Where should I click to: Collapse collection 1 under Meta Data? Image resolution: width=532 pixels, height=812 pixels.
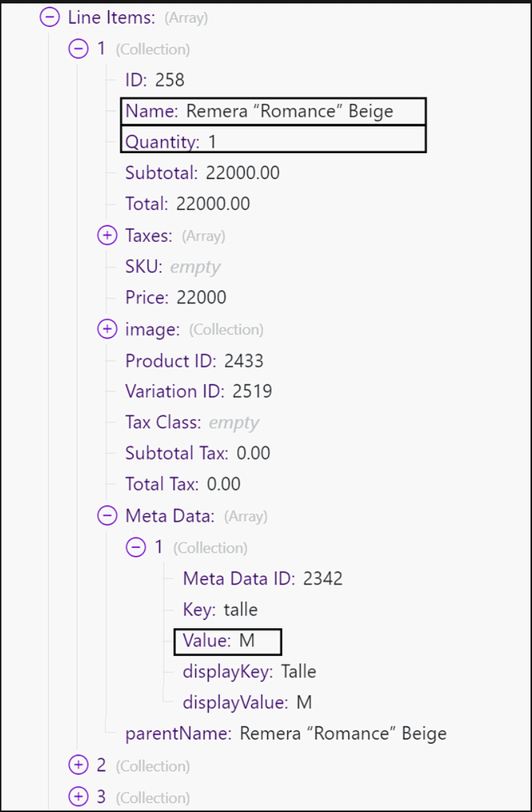click(136, 547)
